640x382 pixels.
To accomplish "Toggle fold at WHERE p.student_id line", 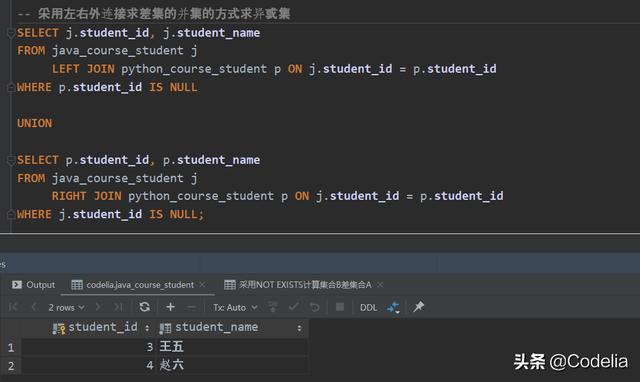I will point(11,87).
